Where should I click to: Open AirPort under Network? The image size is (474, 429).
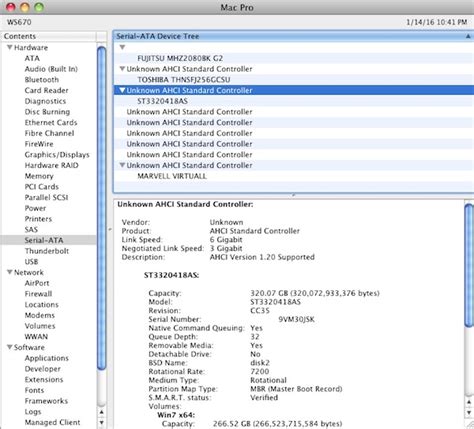(x=37, y=283)
